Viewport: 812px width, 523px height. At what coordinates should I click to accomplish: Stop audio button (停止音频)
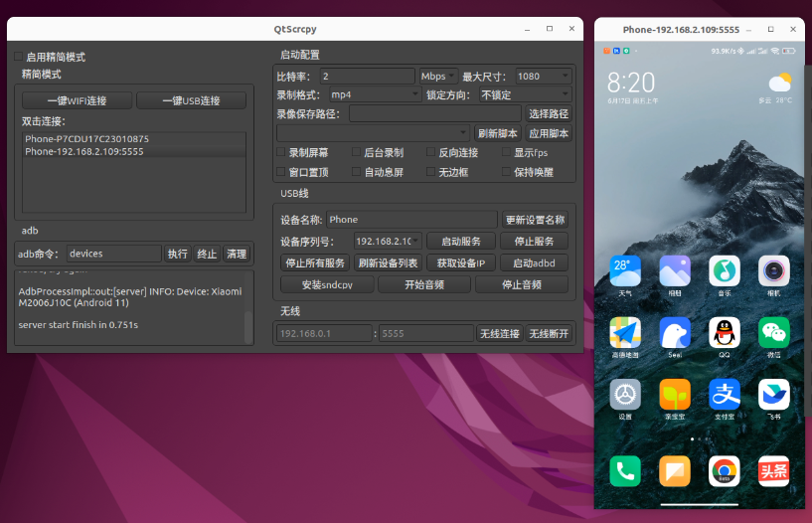(522, 284)
